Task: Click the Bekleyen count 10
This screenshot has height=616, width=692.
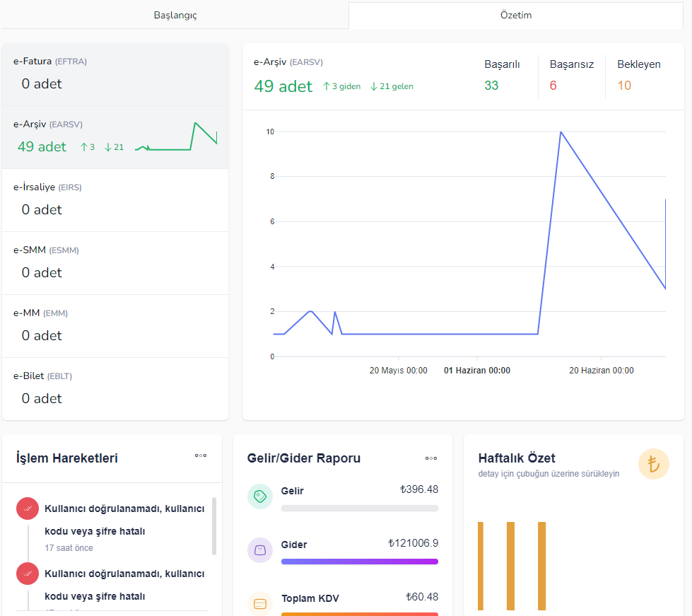Action: [x=624, y=86]
